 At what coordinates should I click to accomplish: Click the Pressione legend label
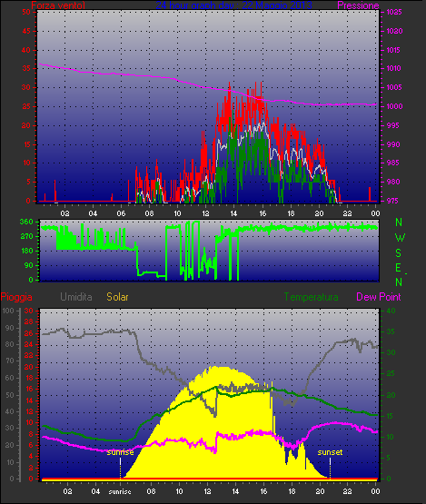[358, 5]
